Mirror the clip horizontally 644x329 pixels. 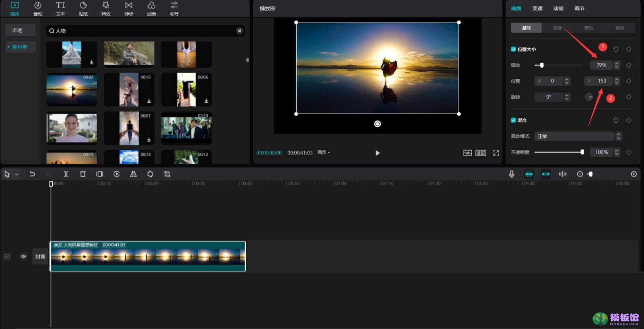pos(133,174)
